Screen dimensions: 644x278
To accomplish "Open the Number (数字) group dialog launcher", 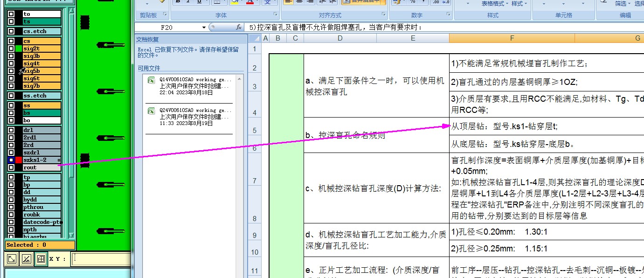I will tap(448, 15).
